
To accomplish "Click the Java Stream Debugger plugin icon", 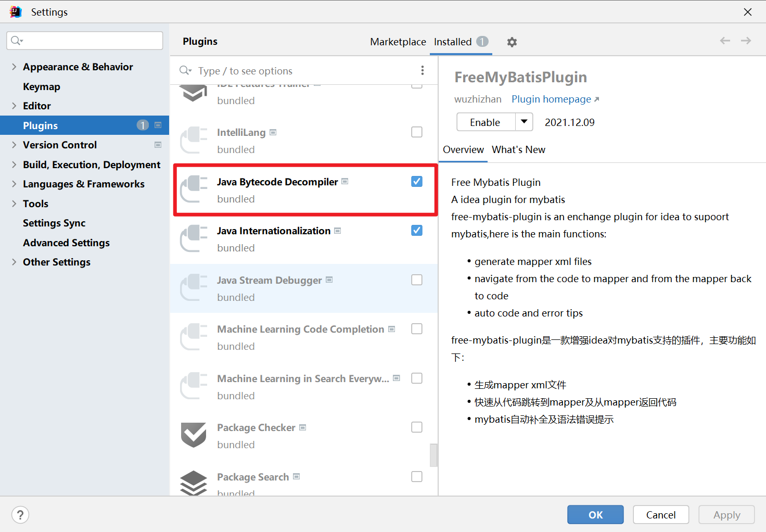I will click(x=194, y=287).
